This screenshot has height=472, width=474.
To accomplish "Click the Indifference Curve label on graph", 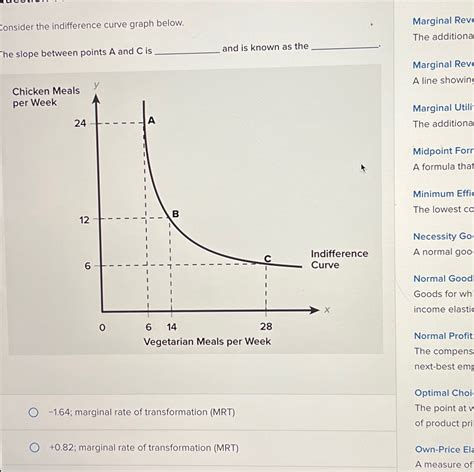I will coord(339,259).
